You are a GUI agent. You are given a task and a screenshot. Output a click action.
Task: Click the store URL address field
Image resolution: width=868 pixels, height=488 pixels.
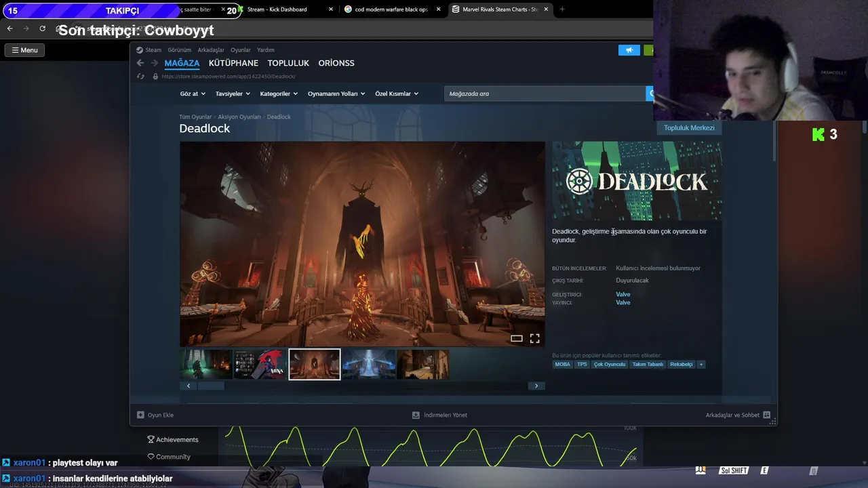click(x=228, y=77)
